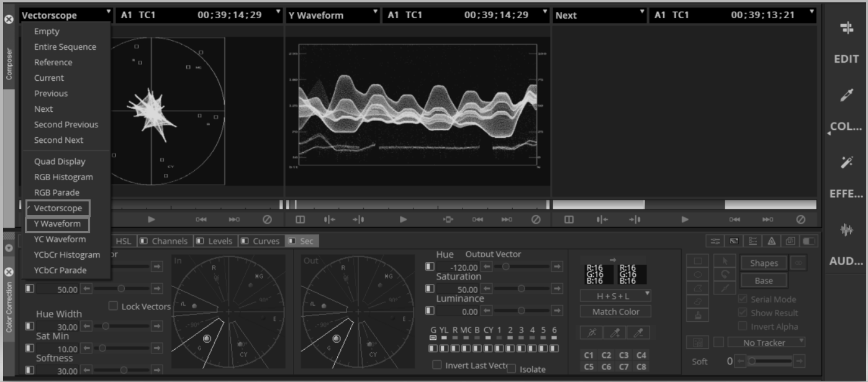Open the Audio workspace waveform icon
The image size is (868, 382).
pos(846,229)
